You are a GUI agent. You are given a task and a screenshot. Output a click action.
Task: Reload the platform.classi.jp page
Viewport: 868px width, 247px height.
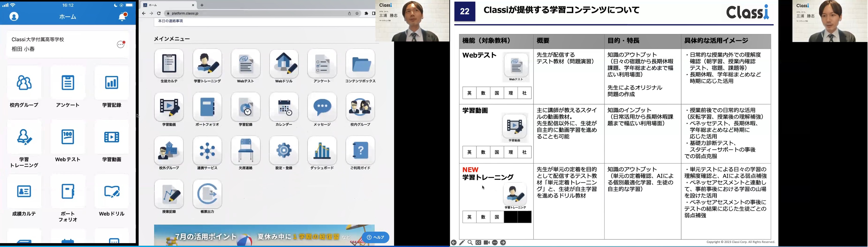159,14
